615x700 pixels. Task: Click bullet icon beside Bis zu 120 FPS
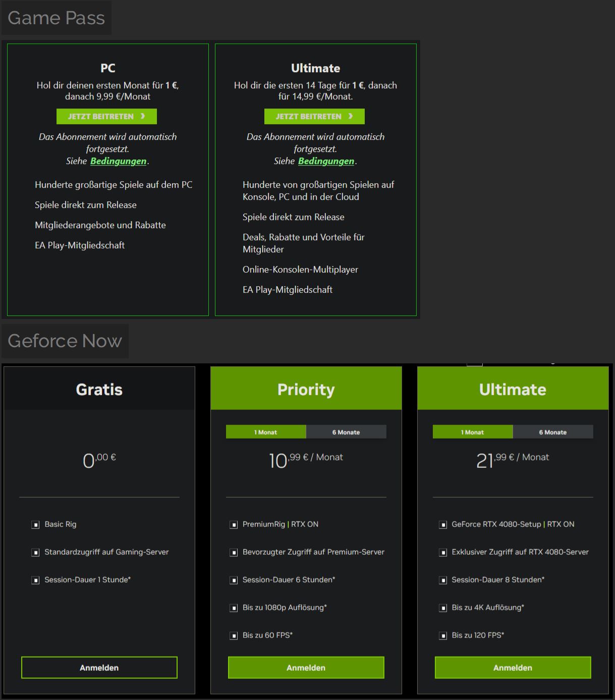(x=443, y=636)
